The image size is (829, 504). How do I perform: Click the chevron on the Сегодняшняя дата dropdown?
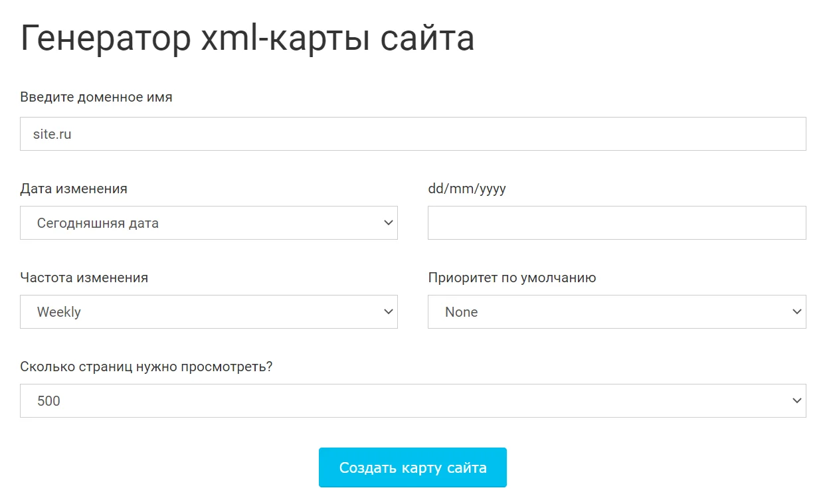pos(389,223)
